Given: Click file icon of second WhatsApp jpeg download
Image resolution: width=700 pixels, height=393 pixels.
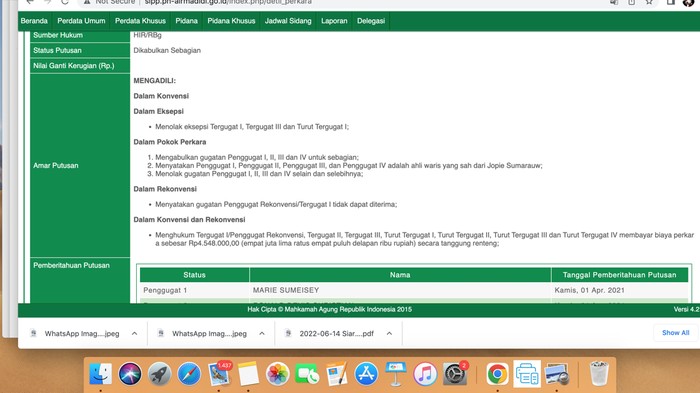Looking at the screenshot, I should tap(161, 333).
